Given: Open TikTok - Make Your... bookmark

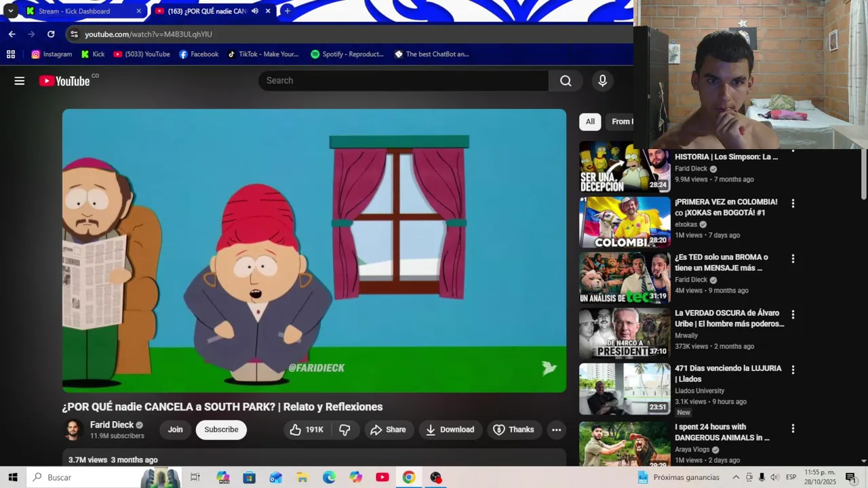Looking at the screenshot, I should click(x=263, y=54).
